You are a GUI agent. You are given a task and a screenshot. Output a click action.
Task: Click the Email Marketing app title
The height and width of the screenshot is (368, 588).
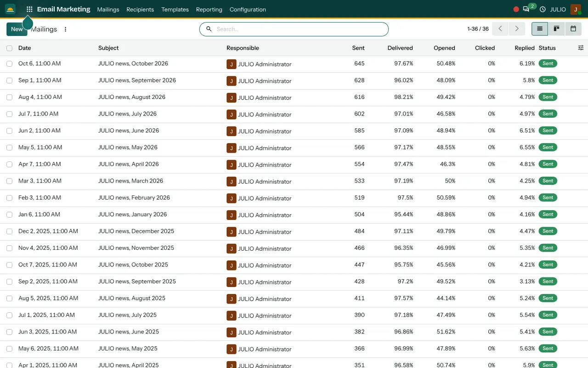pyautogui.click(x=64, y=9)
